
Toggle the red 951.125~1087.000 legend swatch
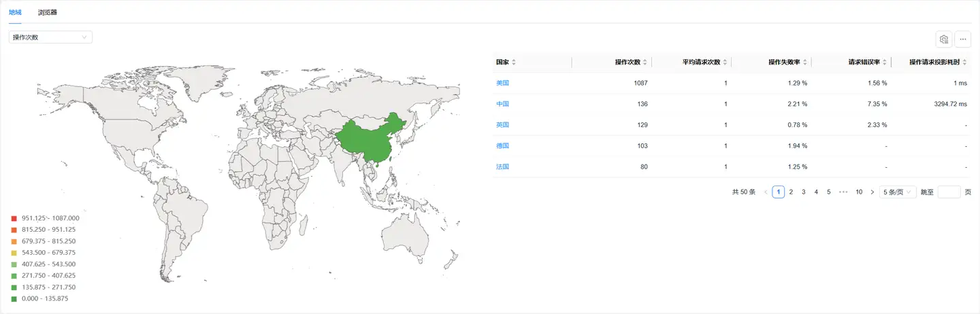tap(14, 218)
